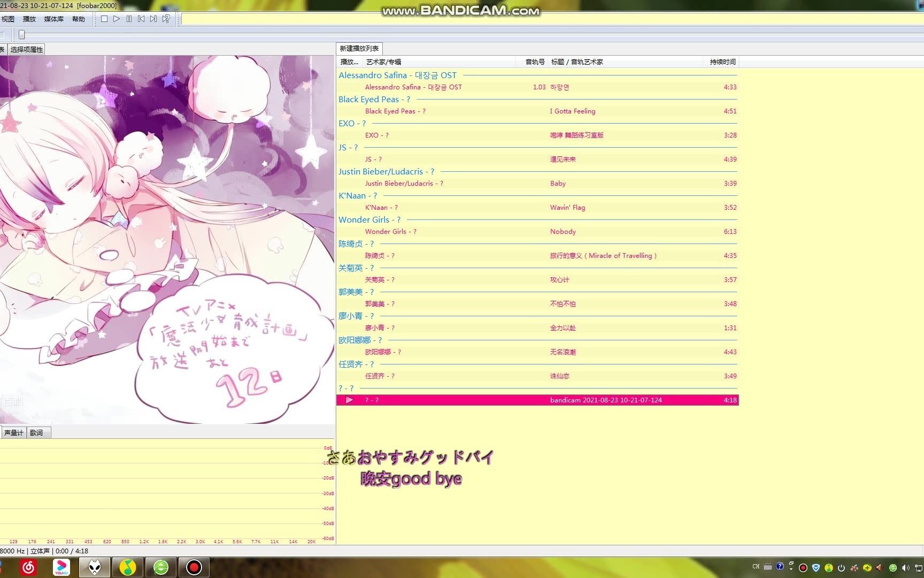Open the green circular arrows taskbar app
The width and height of the screenshot is (924, 578).
pyautogui.click(x=161, y=567)
